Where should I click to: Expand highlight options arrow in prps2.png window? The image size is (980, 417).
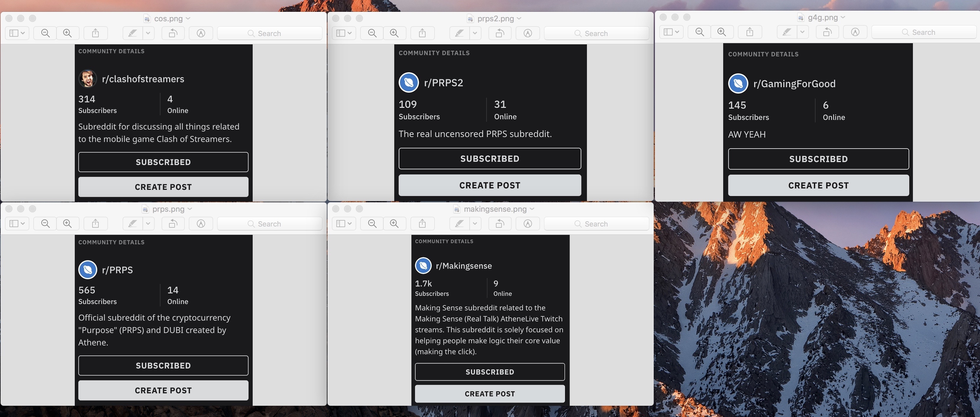[475, 33]
